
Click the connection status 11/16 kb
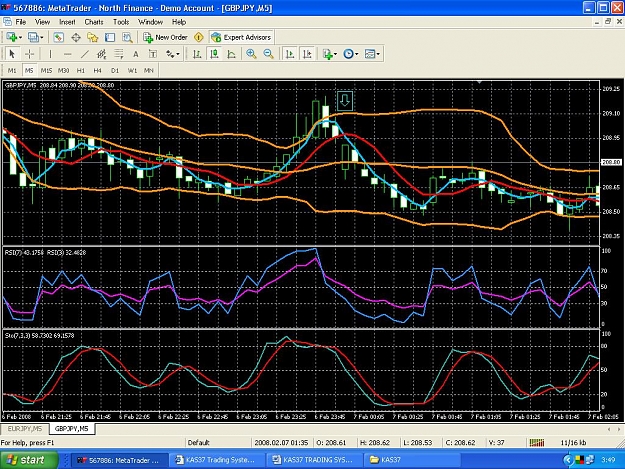[573, 442]
